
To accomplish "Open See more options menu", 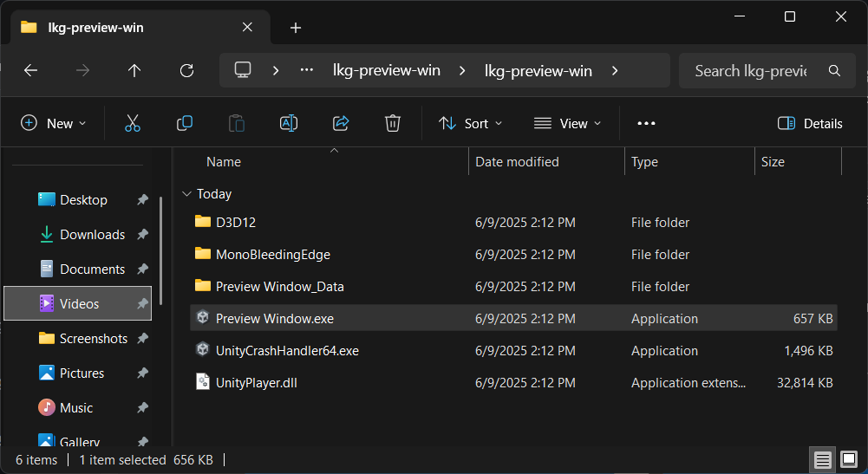I will click(646, 123).
